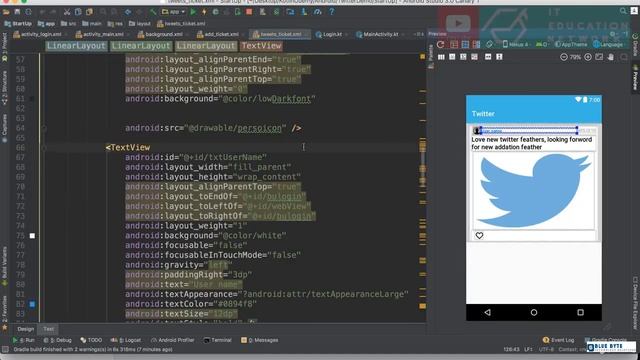640x360 pixels.
Task: Tap the Android home button in preview
Action: 534,312
